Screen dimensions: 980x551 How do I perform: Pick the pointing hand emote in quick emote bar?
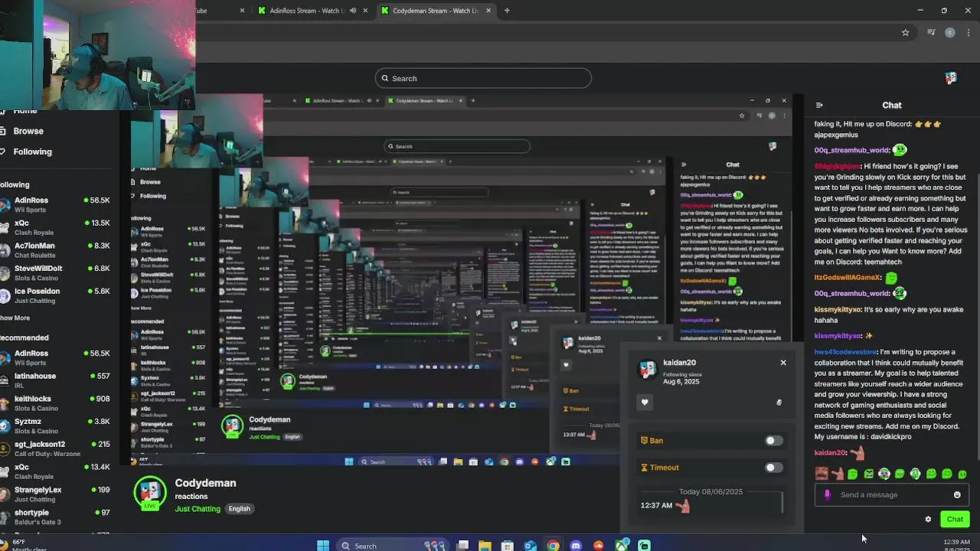(838, 474)
